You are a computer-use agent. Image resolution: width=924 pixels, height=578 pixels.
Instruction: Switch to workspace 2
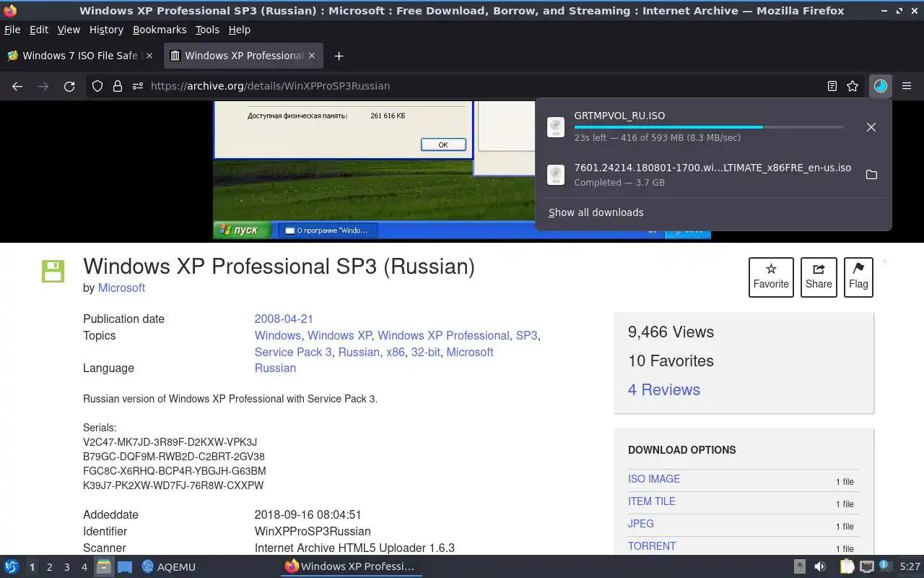coord(49,567)
